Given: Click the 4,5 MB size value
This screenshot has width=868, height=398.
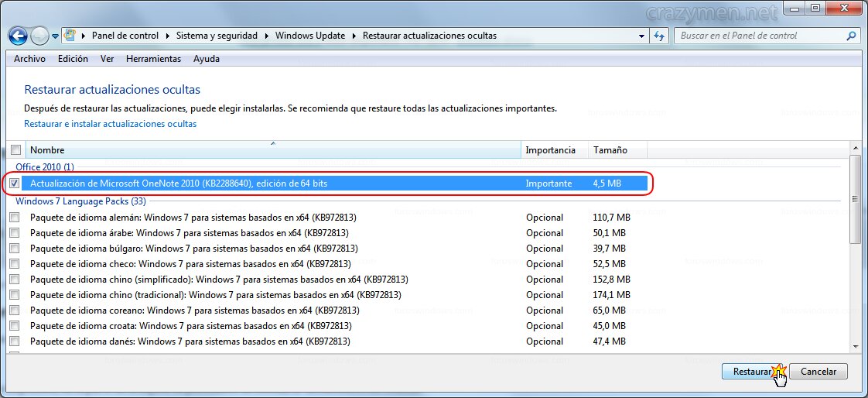Looking at the screenshot, I should [607, 183].
